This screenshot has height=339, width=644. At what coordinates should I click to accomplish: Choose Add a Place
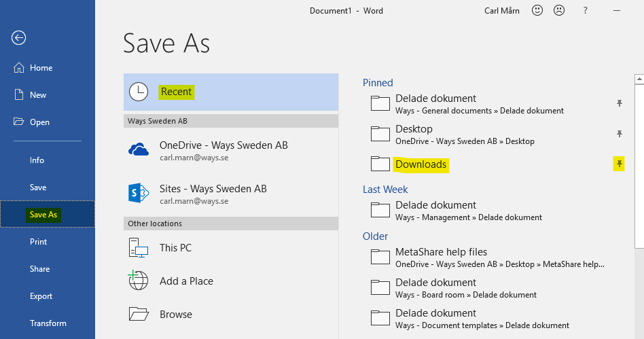click(231, 281)
